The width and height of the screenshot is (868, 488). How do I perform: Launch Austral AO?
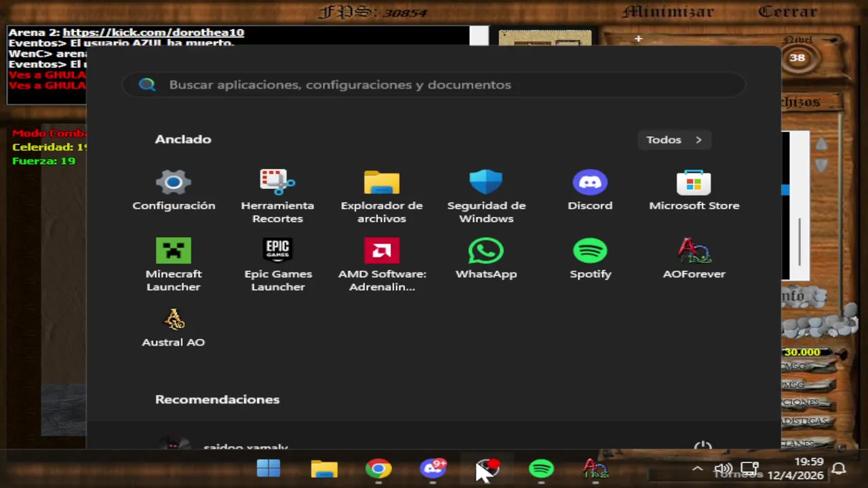174,327
